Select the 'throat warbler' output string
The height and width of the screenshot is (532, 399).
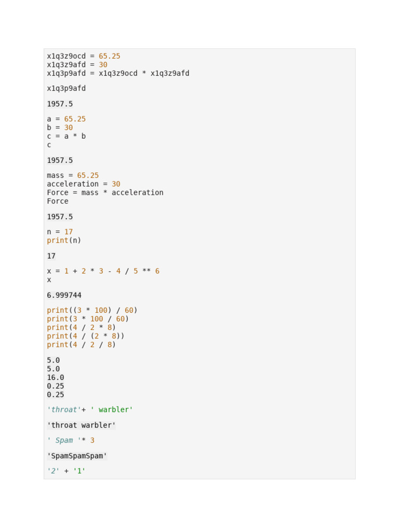point(81,425)
